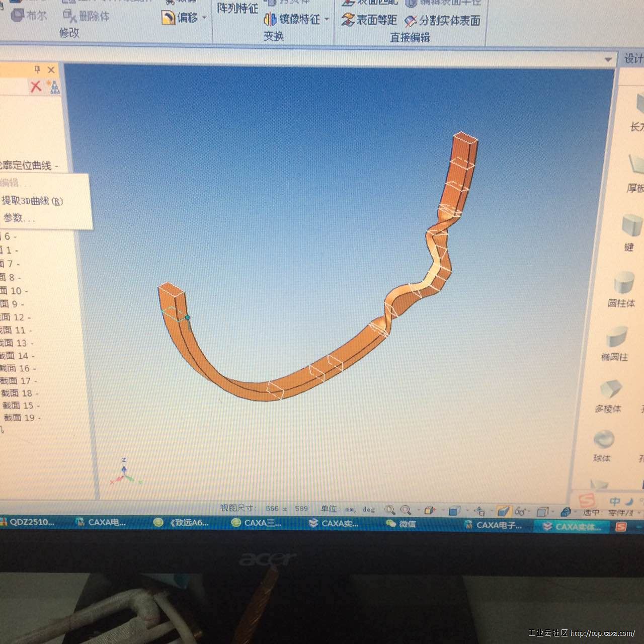Image resolution: width=644 pixels, height=644 pixels.
Task: Click the XYZ axis triad in viewport
Action: [x=124, y=472]
